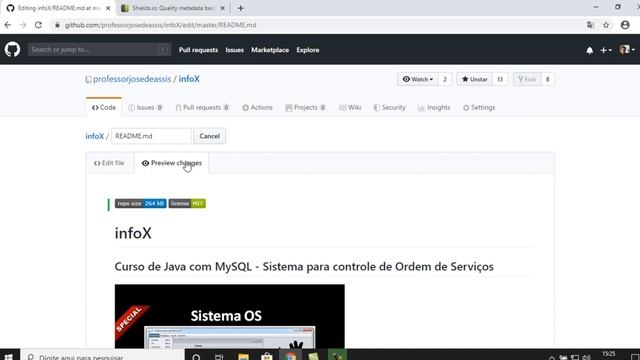Switch to the Code tab
Viewport: 640px width, 360px height.
tap(104, 107)
